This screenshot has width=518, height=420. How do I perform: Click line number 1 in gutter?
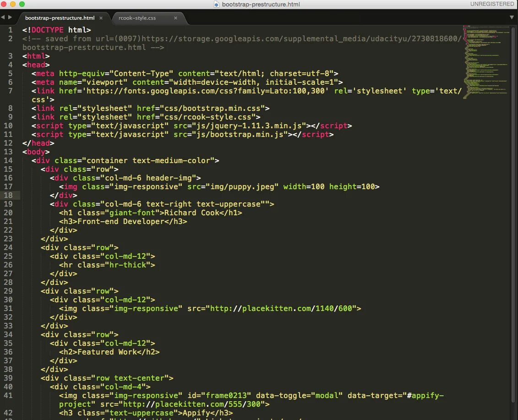[10, 30]
